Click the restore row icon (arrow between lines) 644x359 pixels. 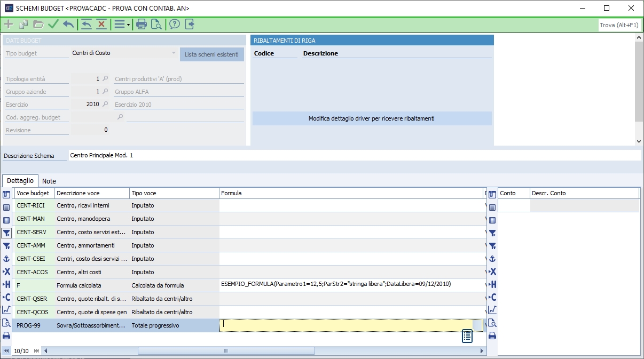coord(87,24)
